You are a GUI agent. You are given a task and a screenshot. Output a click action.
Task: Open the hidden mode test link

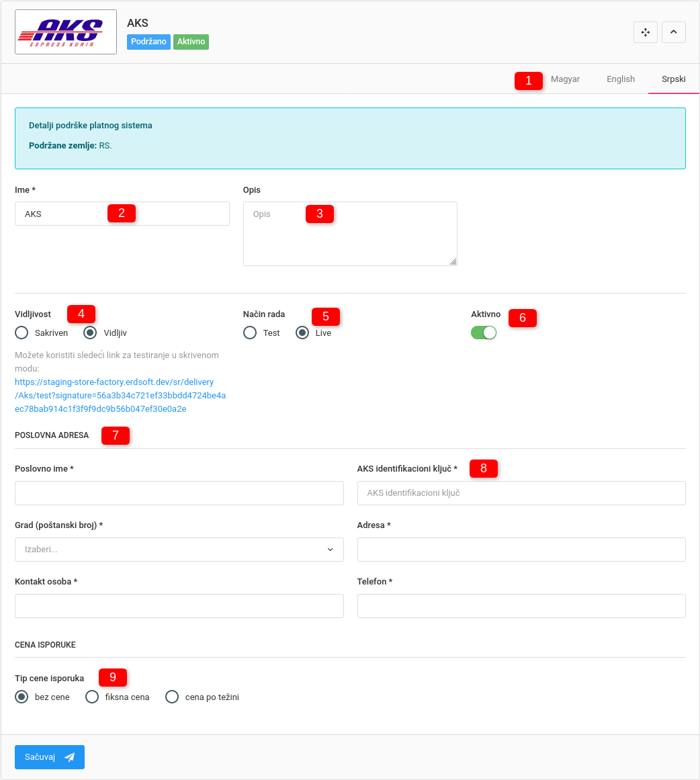(120, 395)
